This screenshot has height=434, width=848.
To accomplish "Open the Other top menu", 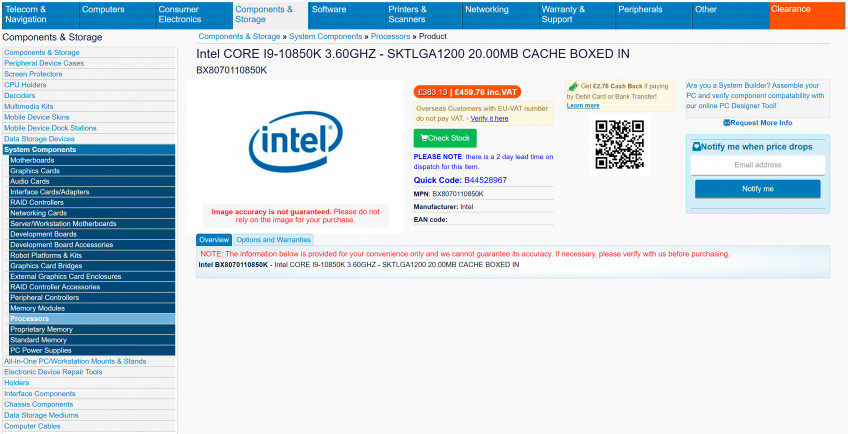I will click(x=730, y=15).
